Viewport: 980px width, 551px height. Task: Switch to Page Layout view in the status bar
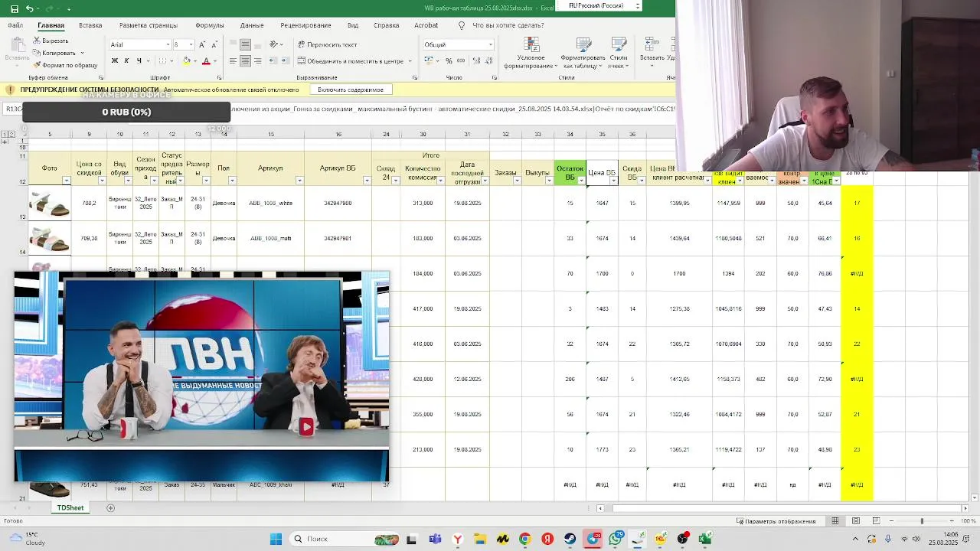click(x=856, y=521)
